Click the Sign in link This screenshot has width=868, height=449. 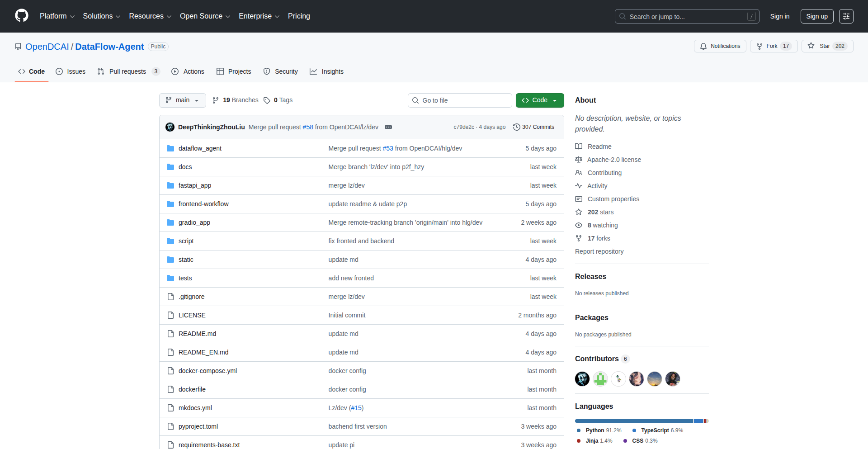(780, 16)
